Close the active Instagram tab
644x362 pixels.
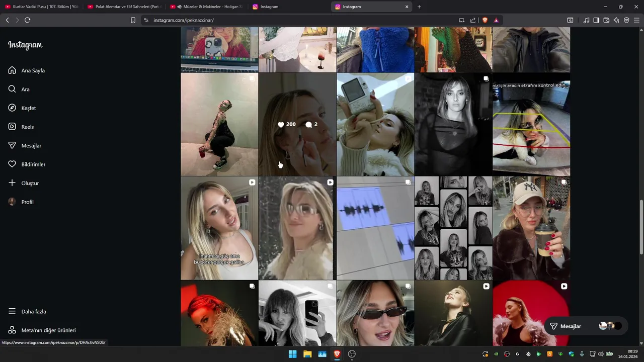click(x=407, y=7)
